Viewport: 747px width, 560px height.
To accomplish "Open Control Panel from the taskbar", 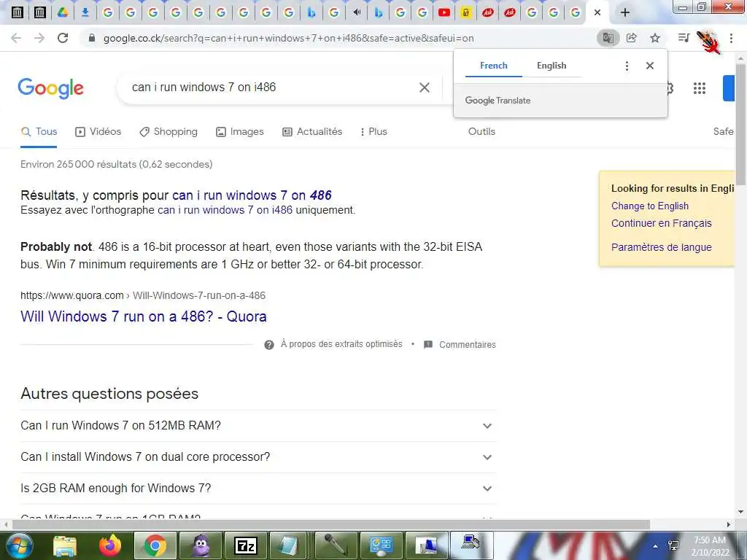I will [381, 545].
